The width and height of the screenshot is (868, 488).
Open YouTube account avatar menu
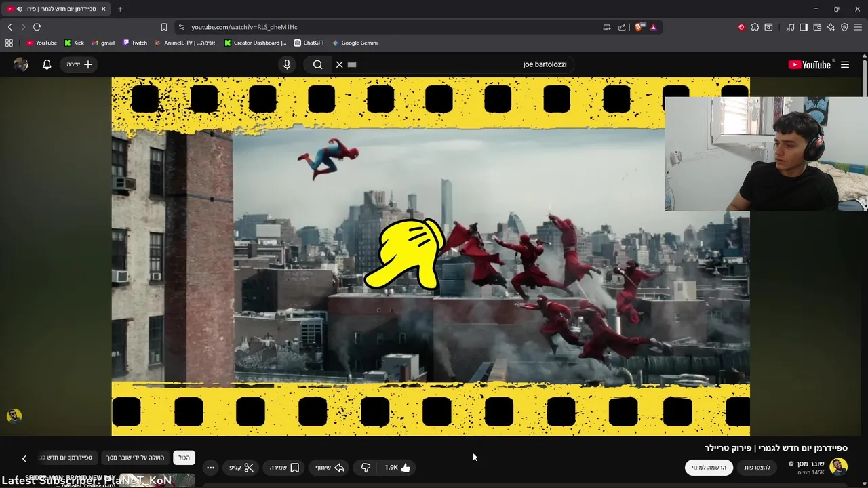click(21, 64)
